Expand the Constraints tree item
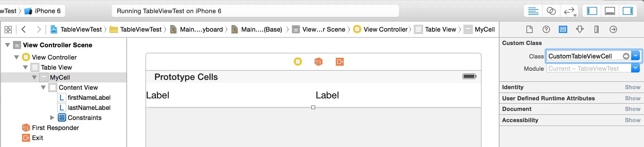The width and height of the screenshot is (644, 147). (52, 118)
